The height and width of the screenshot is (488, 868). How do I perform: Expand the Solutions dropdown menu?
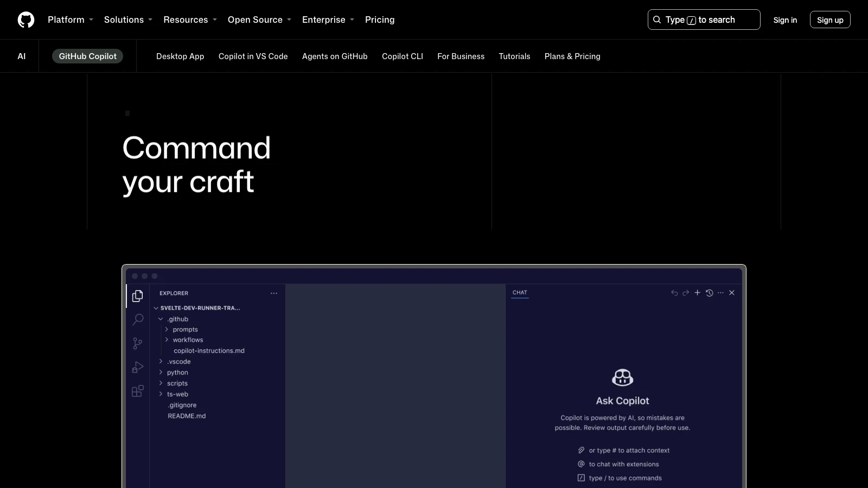click(x=128, y=20)
